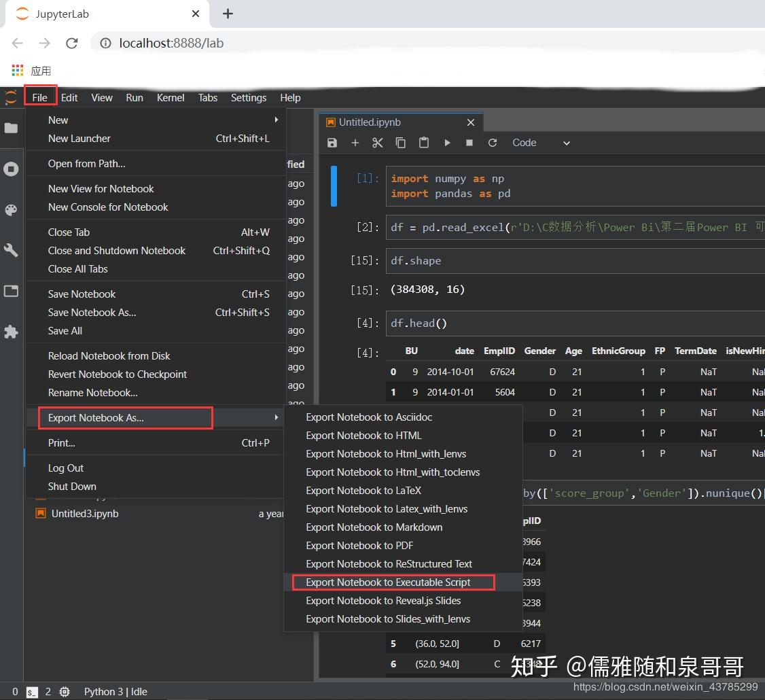Click the save notebook toolbar icon

point(332,143)
